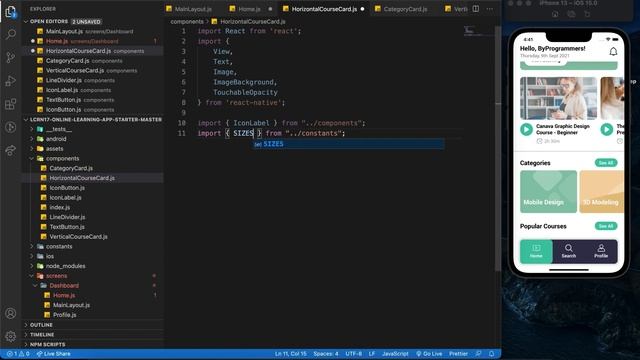Tap the Search tab in simulator app
This screenshot has height=360, width=640.
(569, 251)
